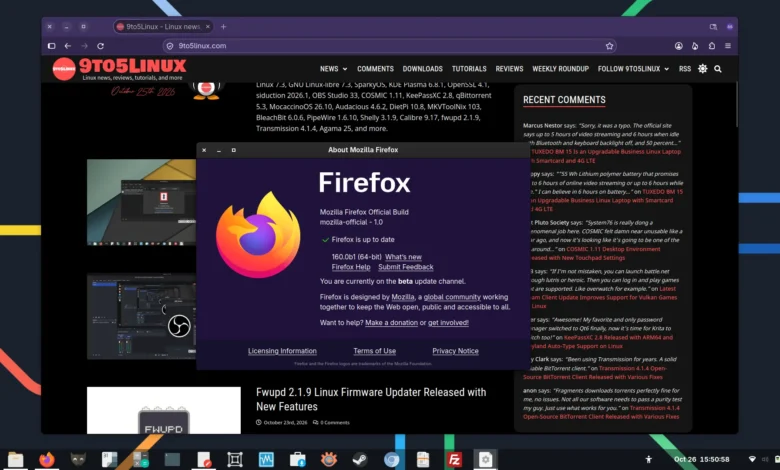Click the OBS Studio article thumbnail
This screenshot has width=780, height=470.
142,316
